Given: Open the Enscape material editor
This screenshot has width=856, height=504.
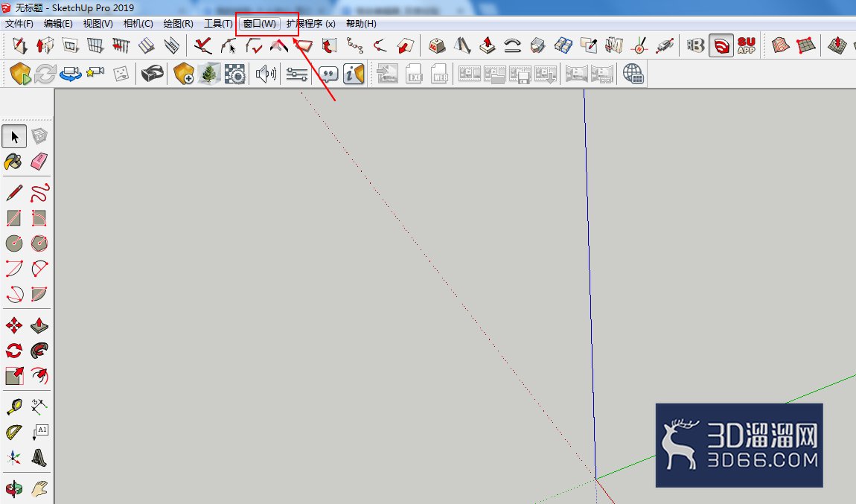Looking at the screenshot, I should pos(235,74).
